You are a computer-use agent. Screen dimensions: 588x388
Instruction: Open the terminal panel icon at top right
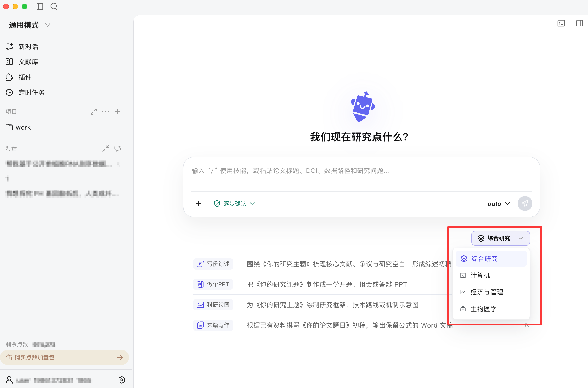point(561,23)
